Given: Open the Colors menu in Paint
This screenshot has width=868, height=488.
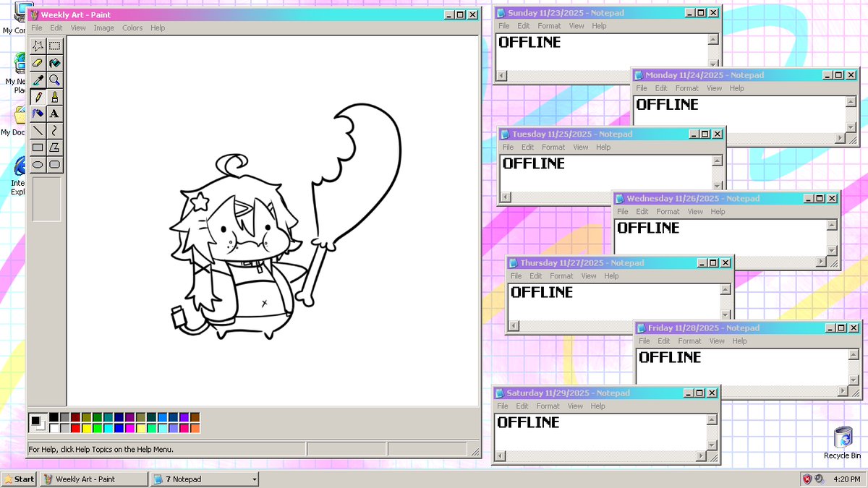Looking at the screenshot, I should point(132,27).
